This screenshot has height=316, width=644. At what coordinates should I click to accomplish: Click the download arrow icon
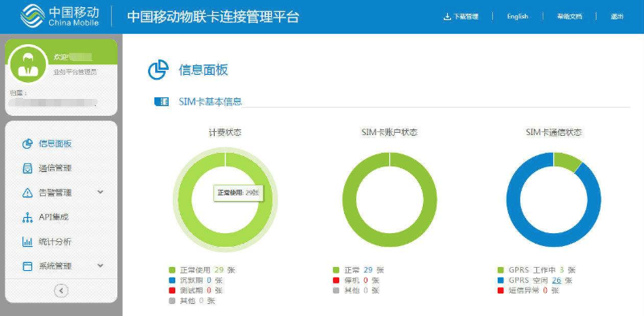447,17
